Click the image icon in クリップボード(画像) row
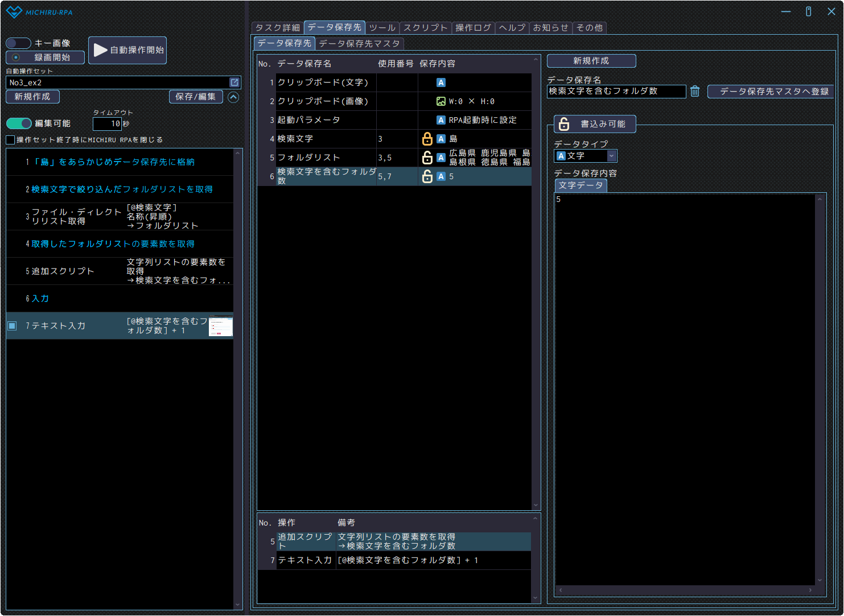This screenshot has width=844, height=616. click(x=440, y=101)
